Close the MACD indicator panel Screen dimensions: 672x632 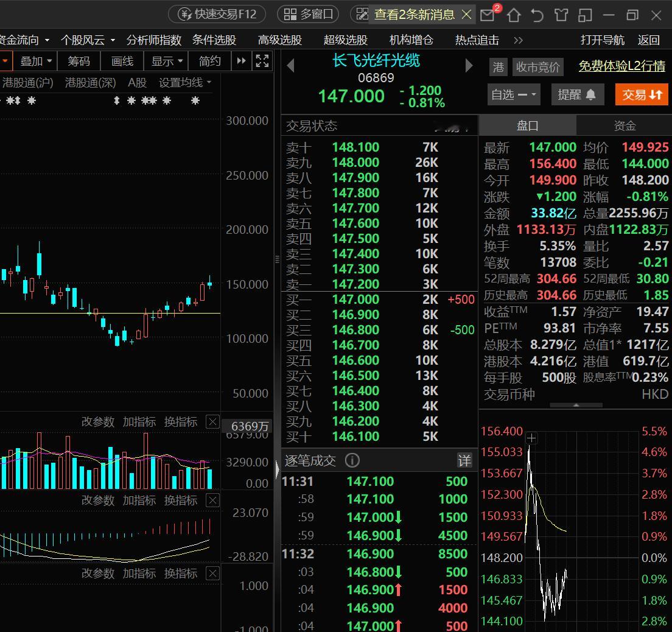212,500
